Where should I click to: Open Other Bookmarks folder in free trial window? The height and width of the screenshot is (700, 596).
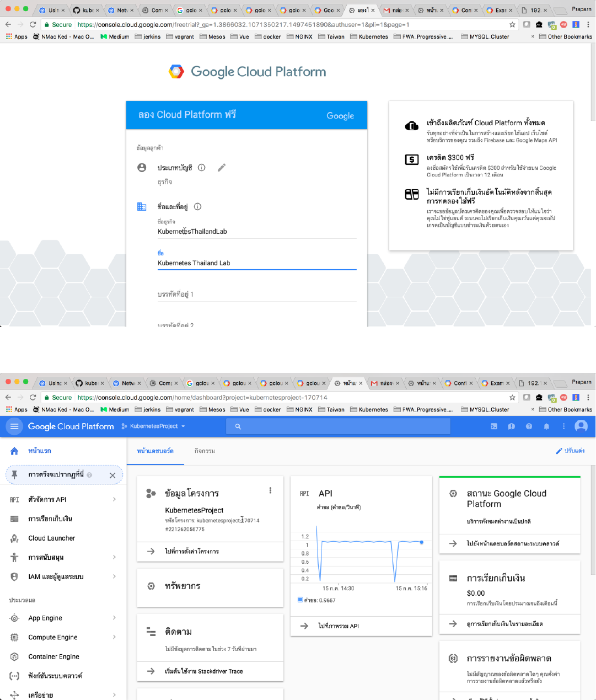click(x=566, y=37)
